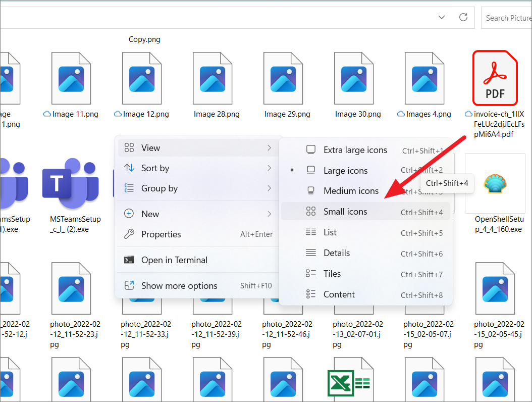Select Images 4.png

tap(424, 78)
